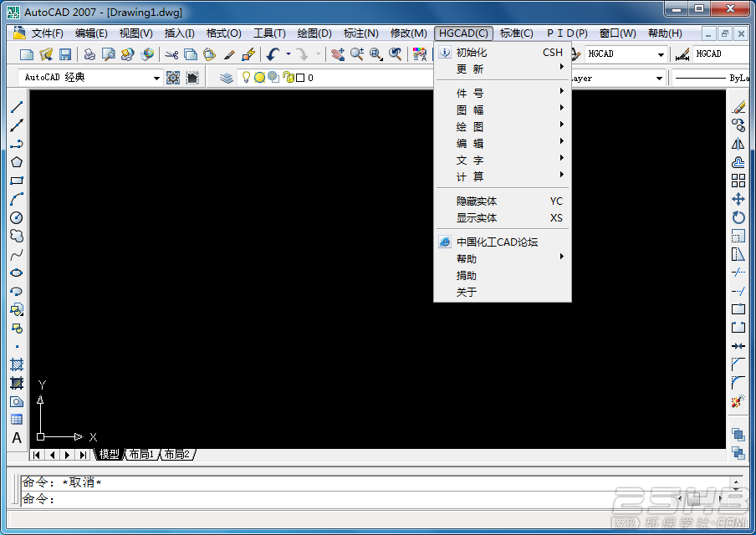Select the Rectangle draw tool
Screen dimensions: 756x535
click(17, 181)
